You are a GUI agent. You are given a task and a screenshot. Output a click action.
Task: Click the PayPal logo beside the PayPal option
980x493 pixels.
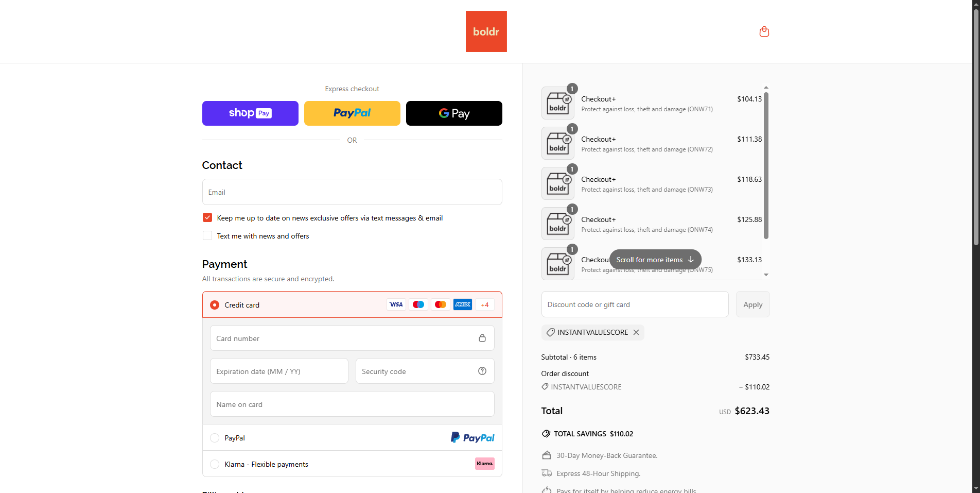coord(472,437)
